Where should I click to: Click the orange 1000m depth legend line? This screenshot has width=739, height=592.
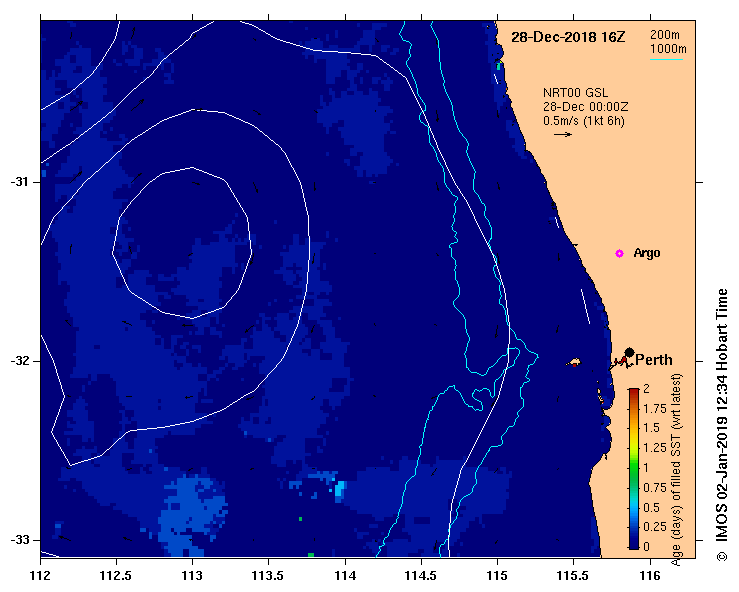pyautogui.click(x=667, y=60)
